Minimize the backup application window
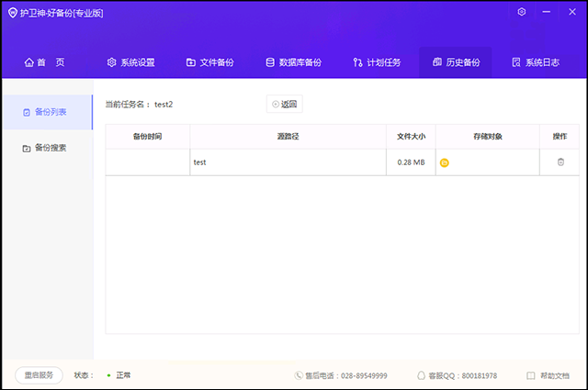The width and height of the screenshot is (588, 390). (547, 12)
